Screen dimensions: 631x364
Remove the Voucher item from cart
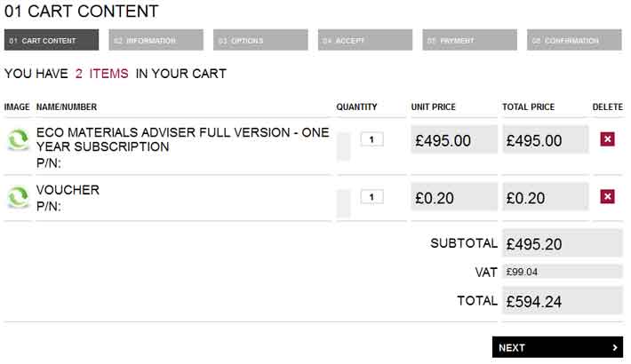tap(607, 197)
